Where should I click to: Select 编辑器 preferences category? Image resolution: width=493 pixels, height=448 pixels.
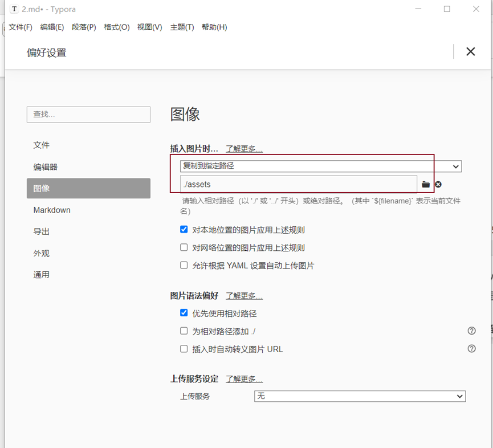tap(88, 167)
